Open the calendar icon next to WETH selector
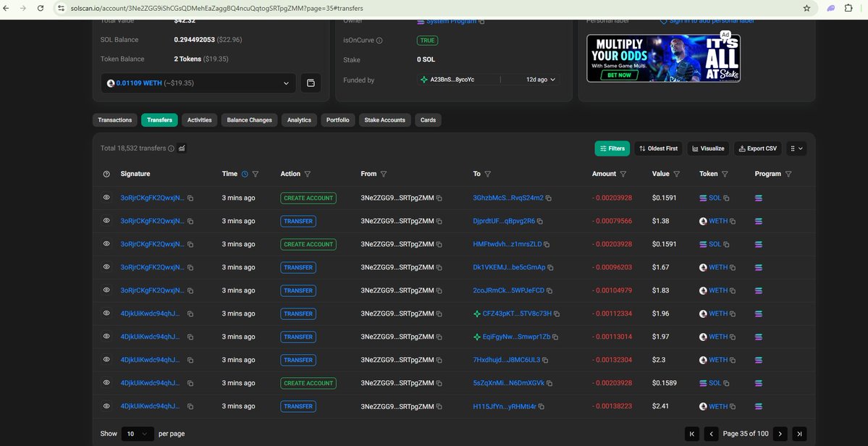This screenshot has width=868, height=446. click(311, 83)
